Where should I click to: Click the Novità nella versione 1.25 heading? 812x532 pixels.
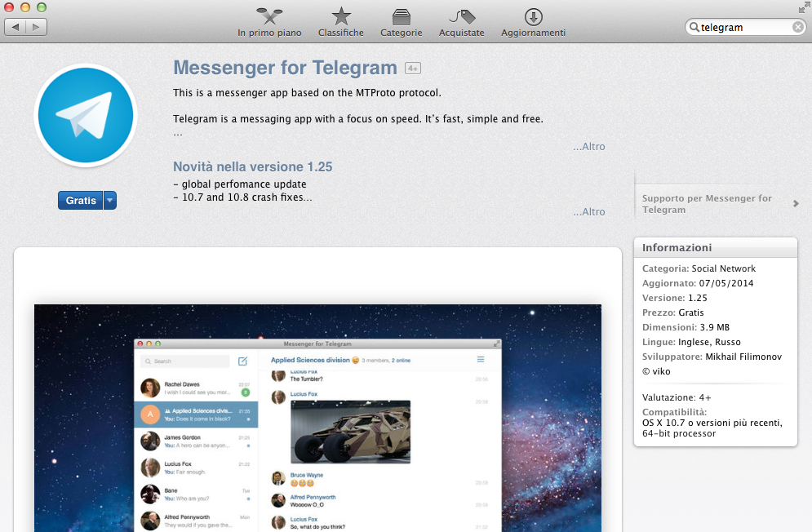coord(253,166)
